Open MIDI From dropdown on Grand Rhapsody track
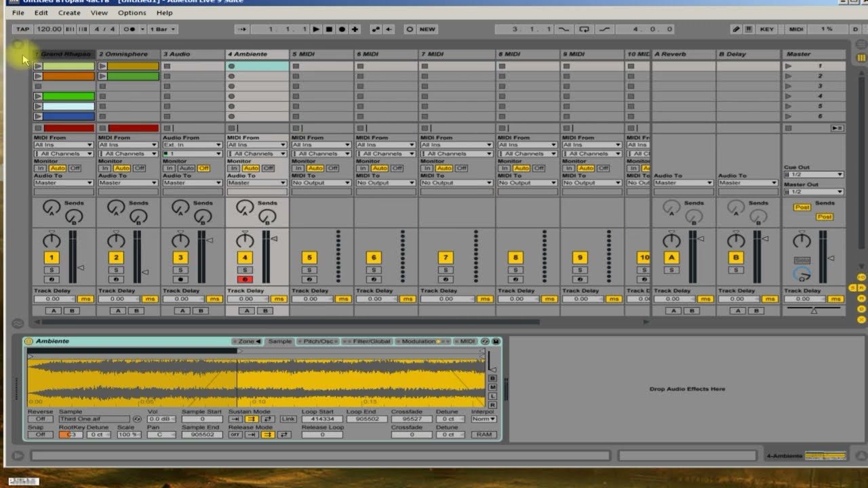This screenshot has width=868, height=488. click(x=63, y=144)
